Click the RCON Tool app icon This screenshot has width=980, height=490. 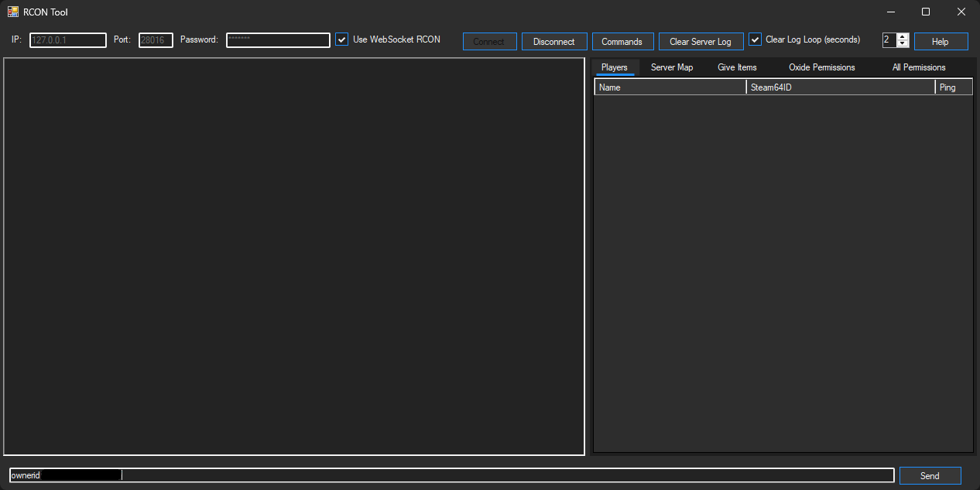[13, 12]
